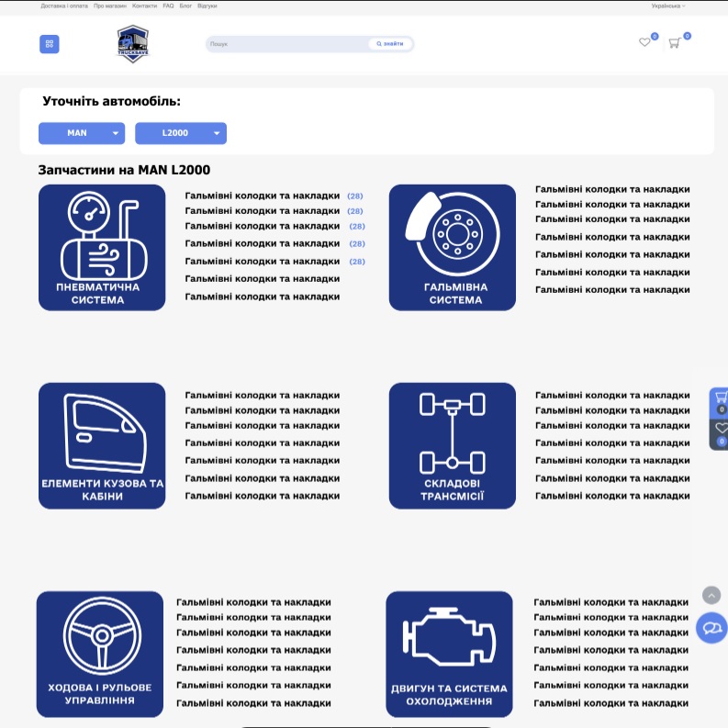Open the wishlist heart icon in header
Image resolution: width=728 pixels, height=728 pixels.
[644, 42]
